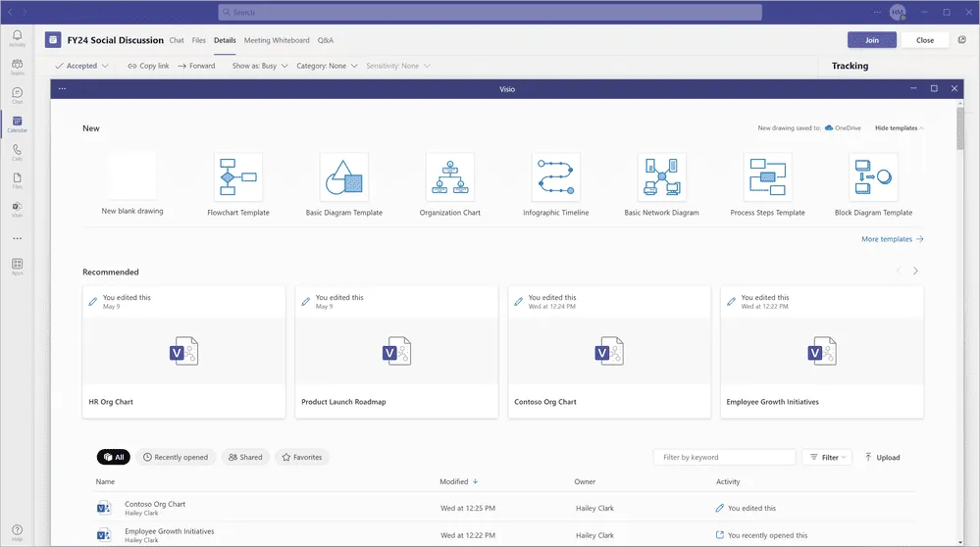Open the Contoso Org Chart file icon in list
Viewport: 980px width, 547px height.
(104, 509)
